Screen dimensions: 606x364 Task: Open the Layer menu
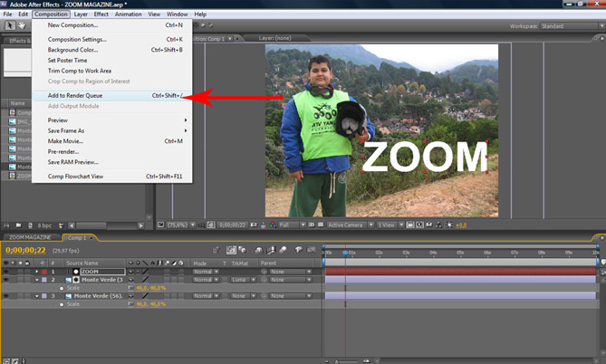click(81, 14)
